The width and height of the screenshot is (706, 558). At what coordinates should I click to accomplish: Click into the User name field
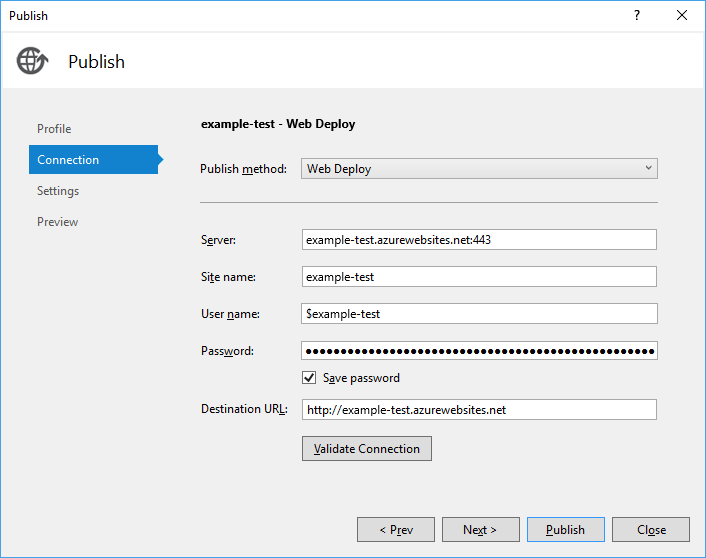pyautogui.click(x=479, y=313)
